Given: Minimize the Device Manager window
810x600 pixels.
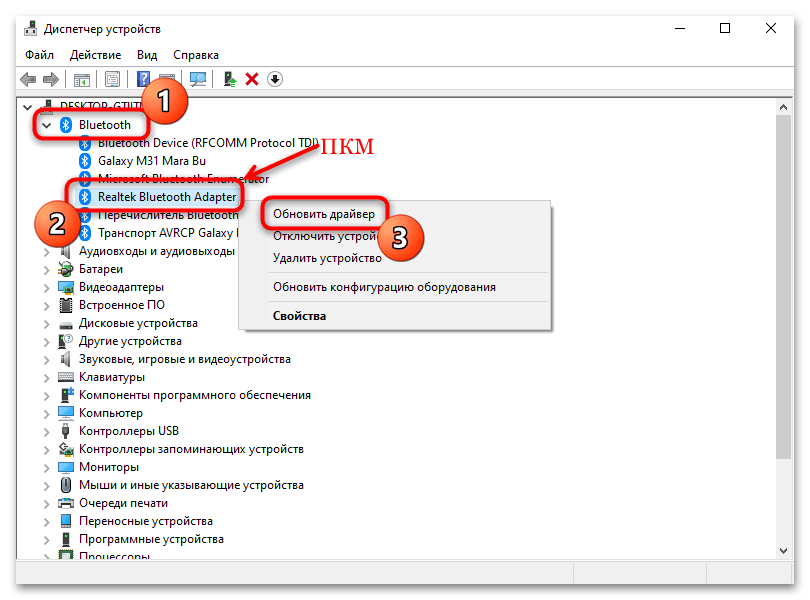Looking at the screenshot, I should pos(680,28).
